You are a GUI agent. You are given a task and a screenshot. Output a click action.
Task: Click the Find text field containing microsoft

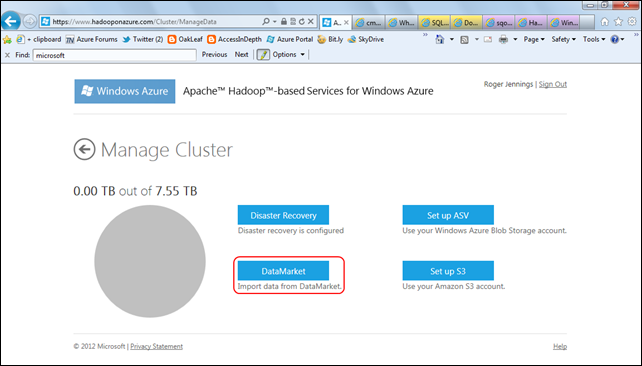click(114, 55)
